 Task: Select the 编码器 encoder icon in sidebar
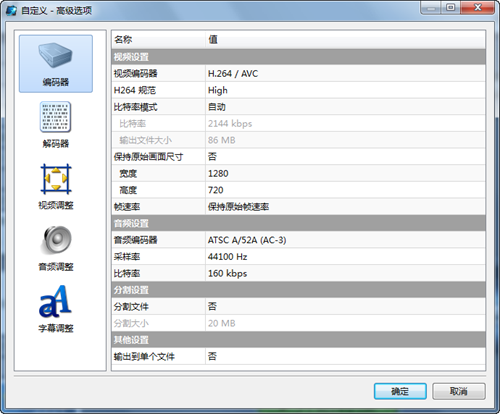point(56,64)
